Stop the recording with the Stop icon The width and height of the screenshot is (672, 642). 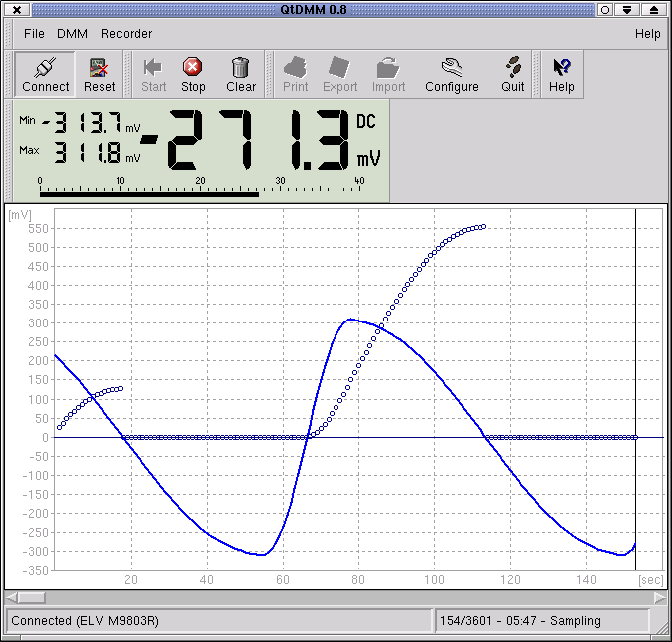point(193,75)
